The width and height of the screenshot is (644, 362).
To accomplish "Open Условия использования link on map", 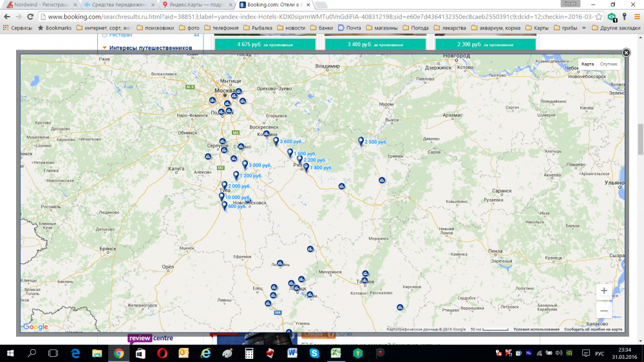I will pos(536,329).
